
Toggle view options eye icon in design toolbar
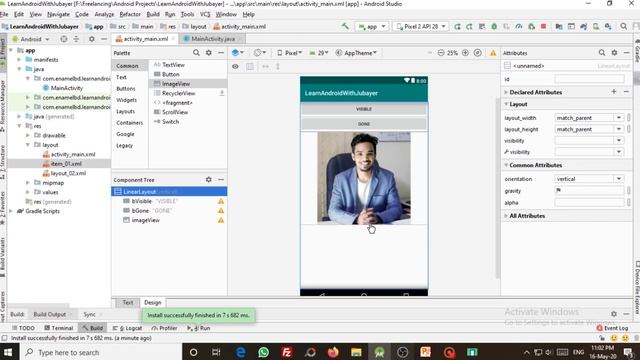click(x=236, y=66)
